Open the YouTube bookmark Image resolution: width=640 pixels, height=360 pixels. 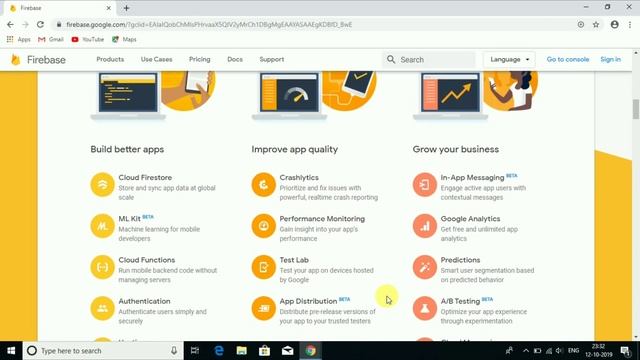[x=88, y=40]
